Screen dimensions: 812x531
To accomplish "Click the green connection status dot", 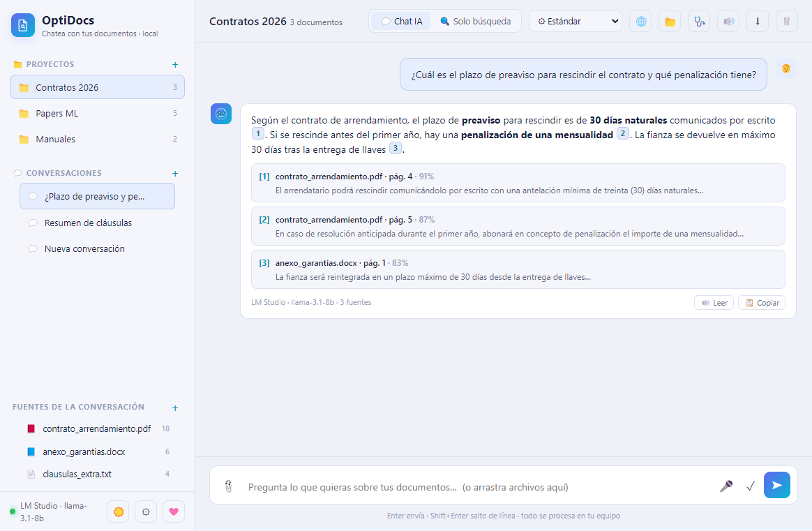I will click(x=13, y=512).
